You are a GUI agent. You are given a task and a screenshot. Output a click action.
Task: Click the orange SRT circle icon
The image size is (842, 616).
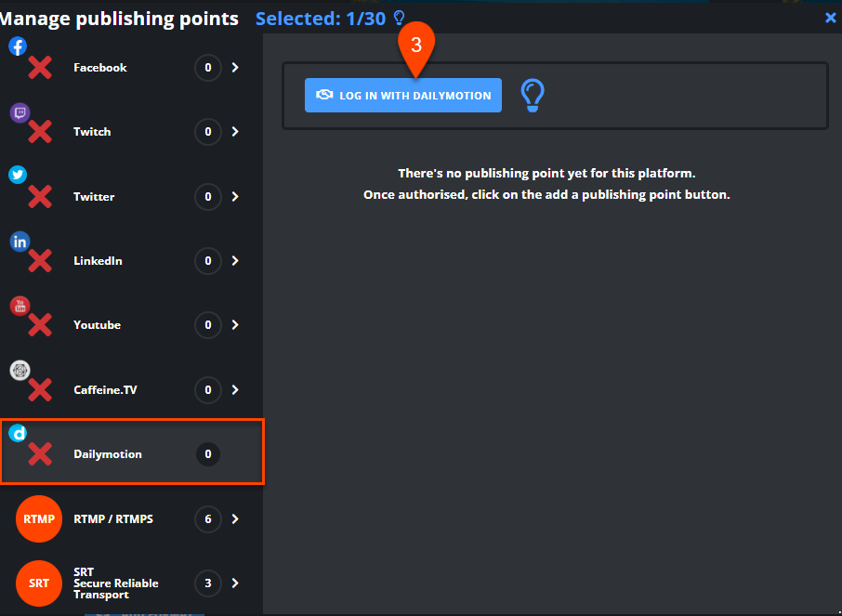(x=39, y=583)
